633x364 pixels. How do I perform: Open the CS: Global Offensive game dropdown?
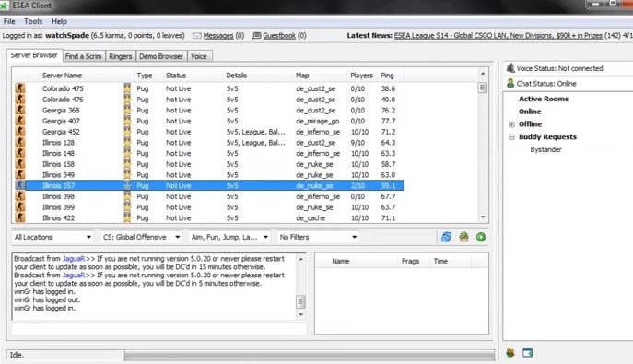[141, 237]
